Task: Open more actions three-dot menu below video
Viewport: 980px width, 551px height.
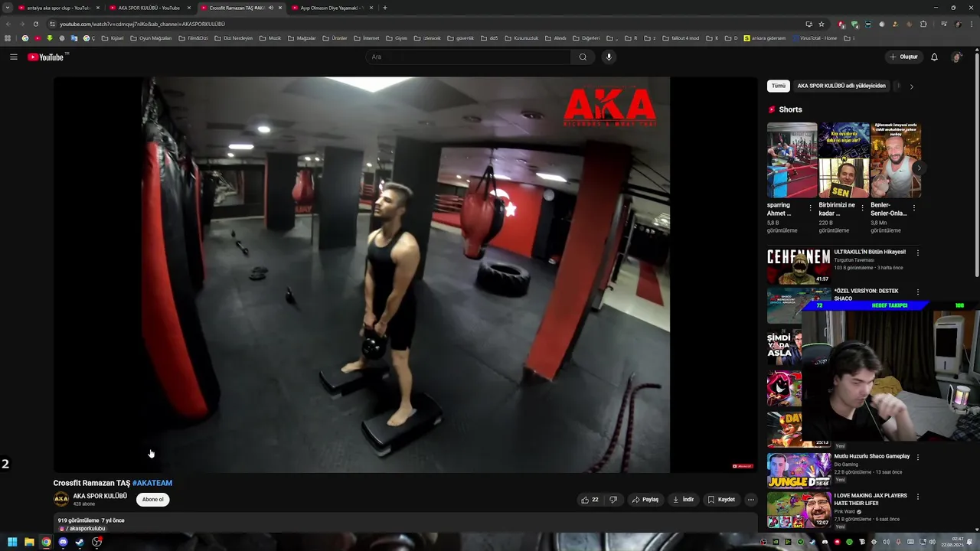Action: point(750,500)
